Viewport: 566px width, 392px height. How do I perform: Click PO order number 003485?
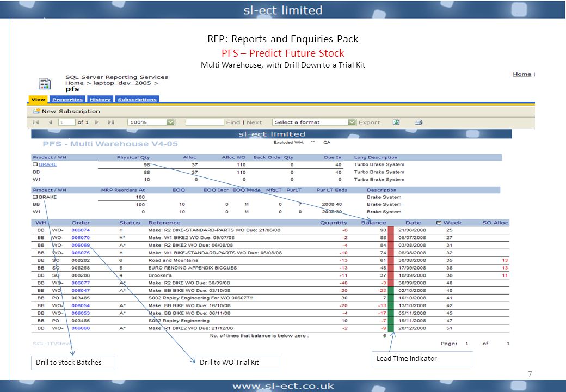point(81,298)
